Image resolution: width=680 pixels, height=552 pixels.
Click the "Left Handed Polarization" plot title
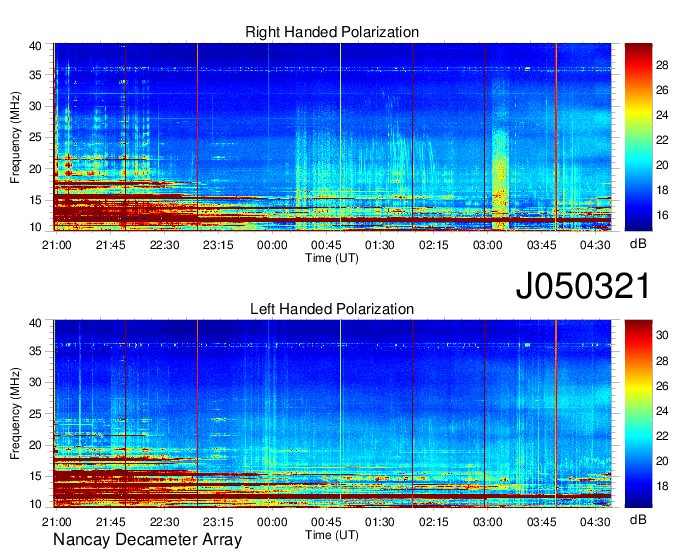coord(332,309)
